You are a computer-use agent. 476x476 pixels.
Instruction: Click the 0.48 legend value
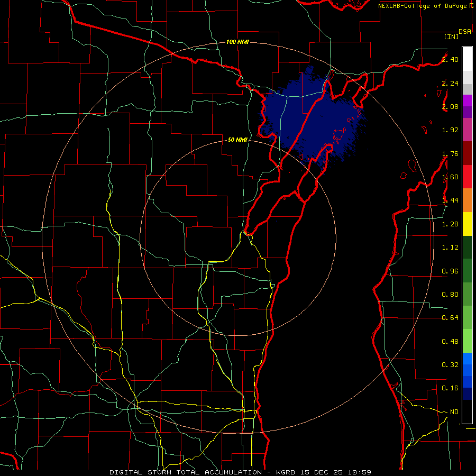(450, 342)
